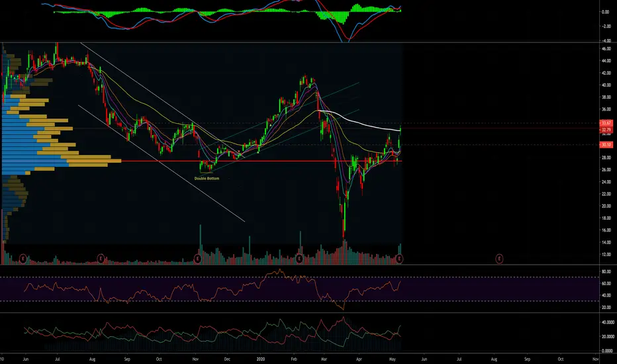Click the 32.79 last price badge
617x364 pixels.
(606, 130)
